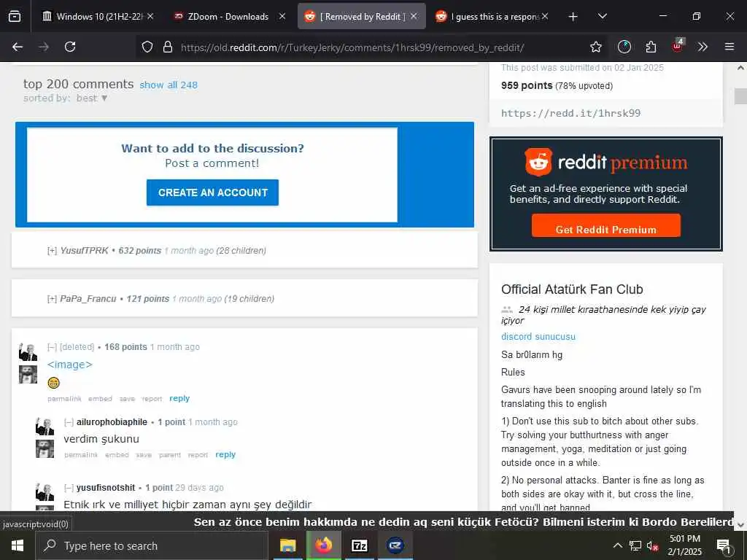This screenshot has width=747, height=560.
Task: Go back with the browser back arrow
Action: point(18,47)
